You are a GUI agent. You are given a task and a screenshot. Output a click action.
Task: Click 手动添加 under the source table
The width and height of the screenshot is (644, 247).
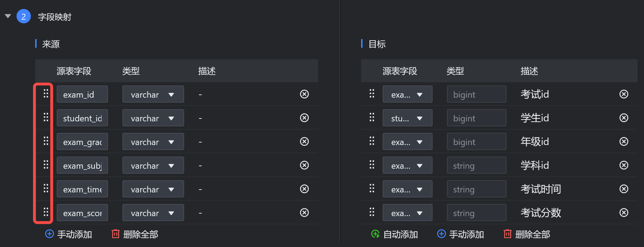click(69, 234)
